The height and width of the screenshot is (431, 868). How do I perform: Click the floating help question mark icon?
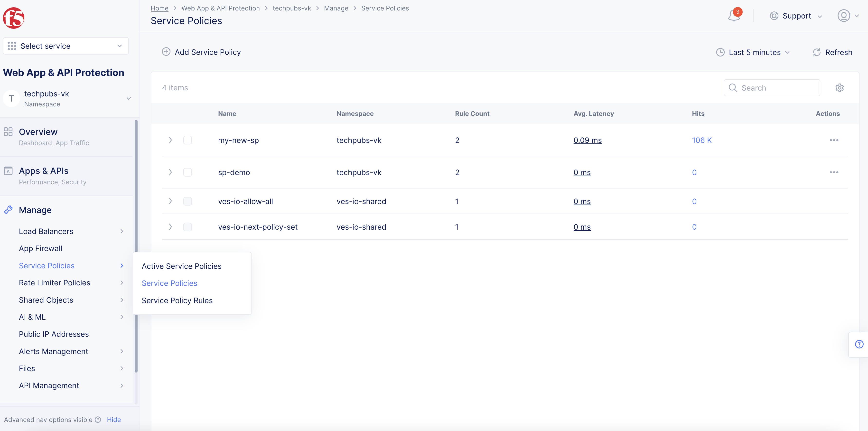tap(859, 344)
